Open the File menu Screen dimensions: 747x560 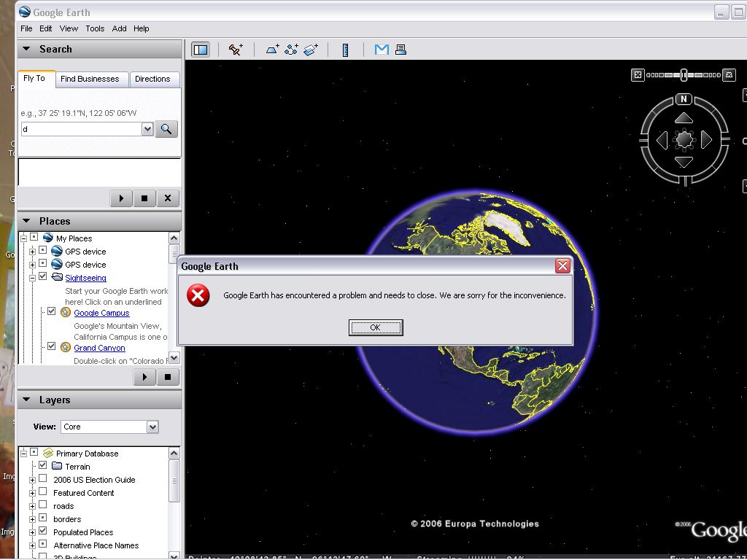pyautogui.click(x=26, y=28)
